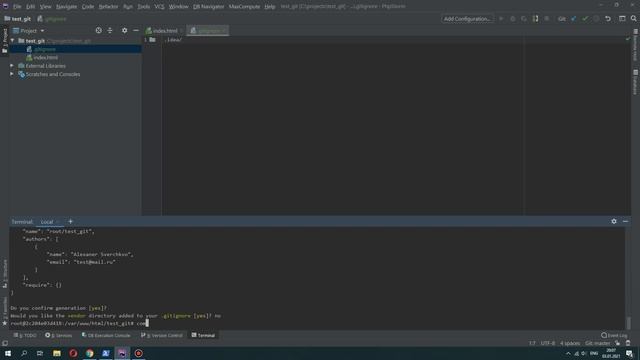Viewport: 640px width, 360px height.
Task: Open the Project panel settings gear
Action: (x=124, y=31)
